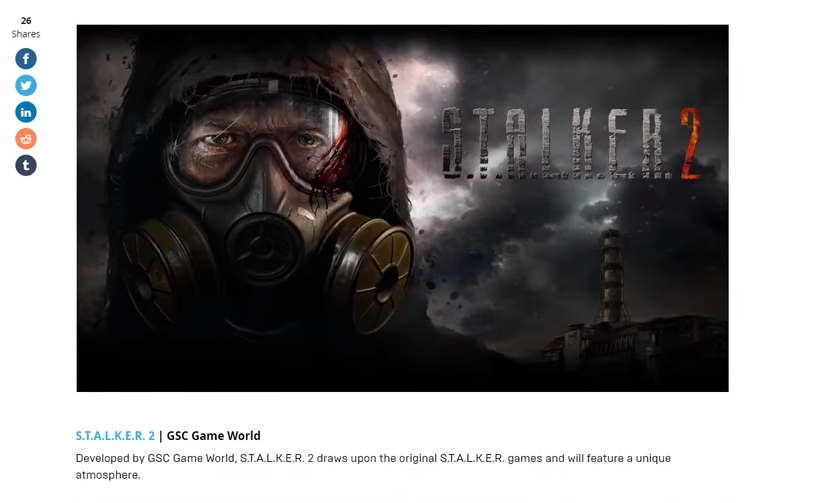
Task: Share the post on LinkedIn
Action: (26, 112)
